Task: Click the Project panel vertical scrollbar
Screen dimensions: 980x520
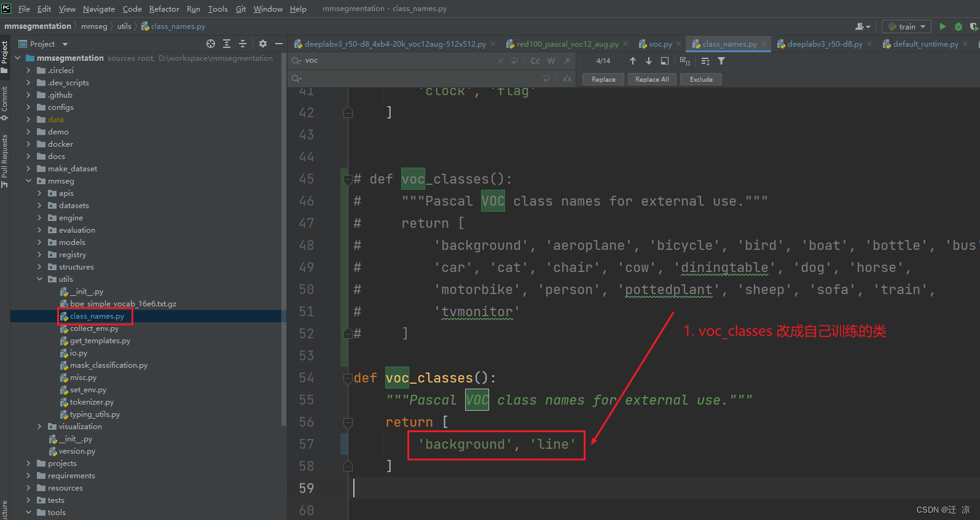Action: tap(283, 239)
